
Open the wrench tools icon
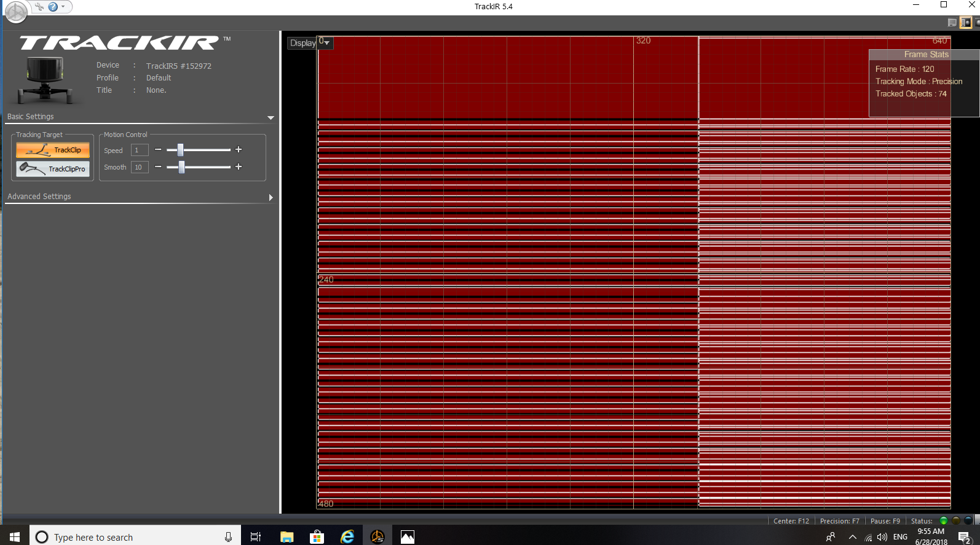click(39, 7)
